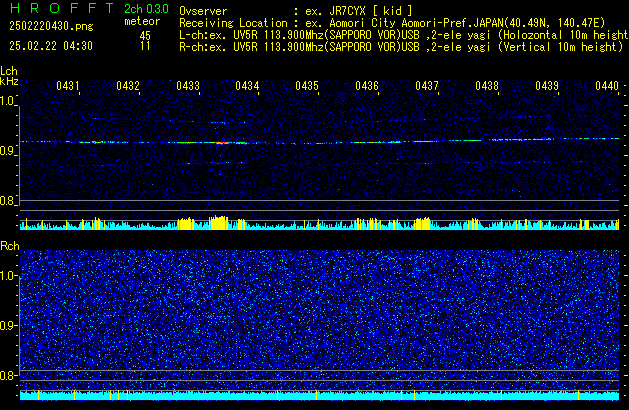Select the Receiving Location Aomori City line
Screen dimensions: 629x410
click(392, 23)
